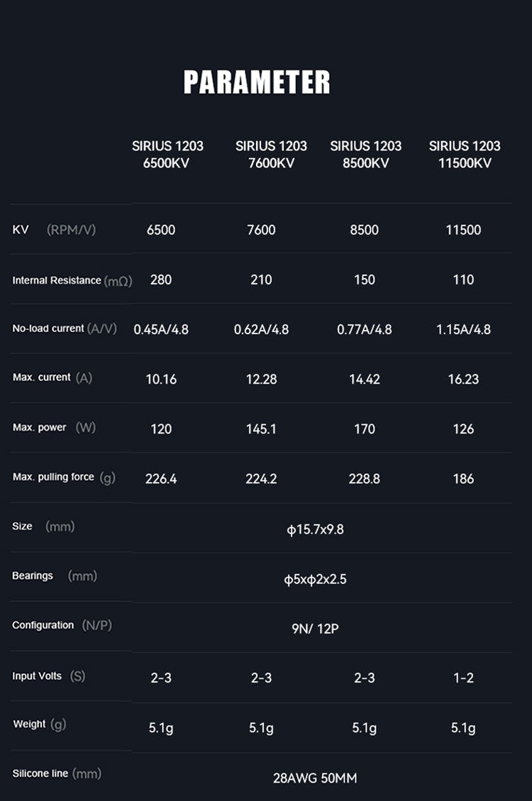The width and height of the screenshot is (532, 801).
Task: Select the 110 internal resistance value
Action: [x=463, y=280]
